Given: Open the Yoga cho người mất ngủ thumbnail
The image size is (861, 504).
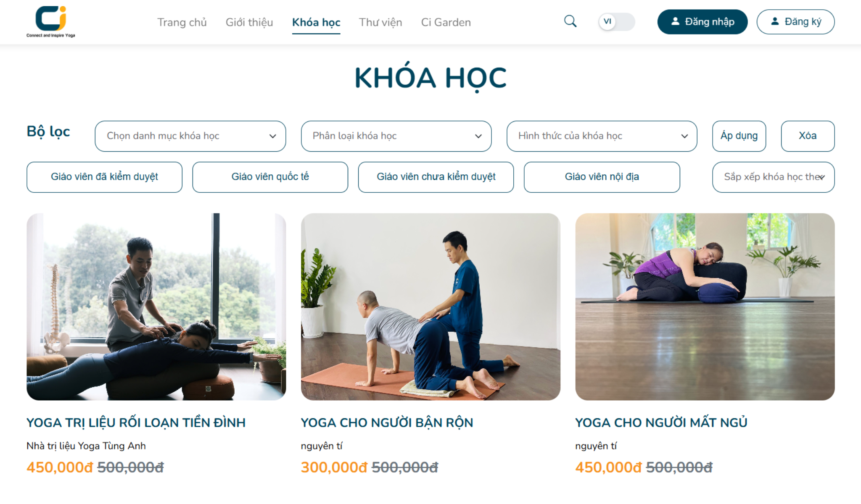Looking at the screenshot, I should click(705, 307).
